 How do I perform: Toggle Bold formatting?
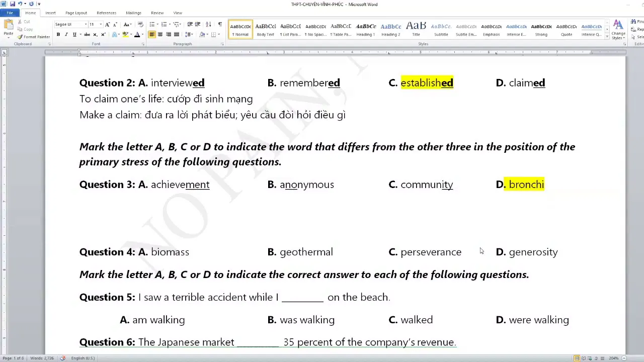click(58, 34)
